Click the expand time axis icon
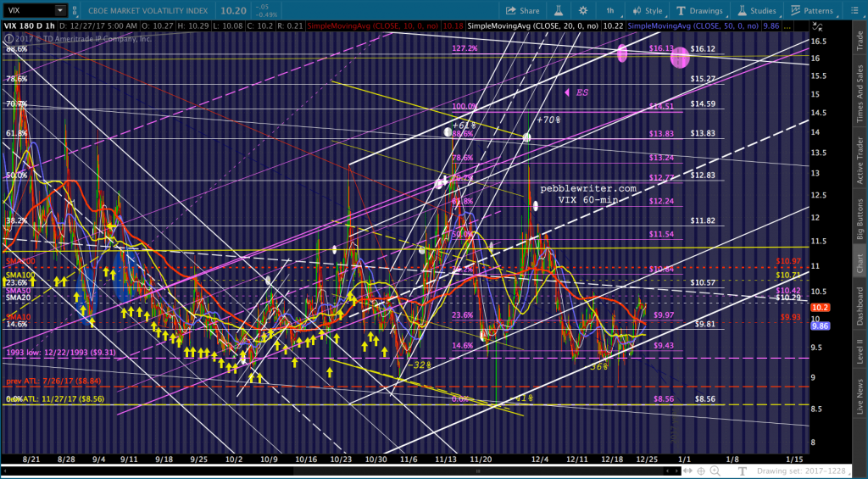Image resolution: width=868 pixels, height=479 pixels. pyautogui.click(x=689, y=472)
